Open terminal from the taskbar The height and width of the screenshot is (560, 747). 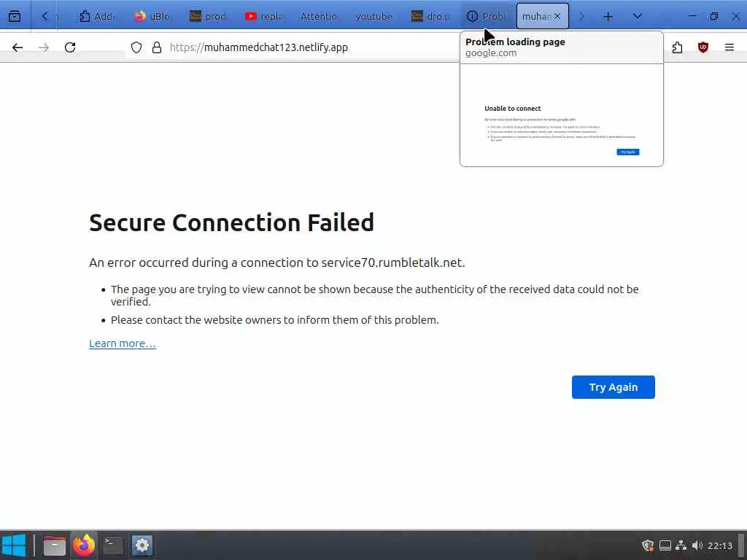pyautogui.click(x=113, y=545)
